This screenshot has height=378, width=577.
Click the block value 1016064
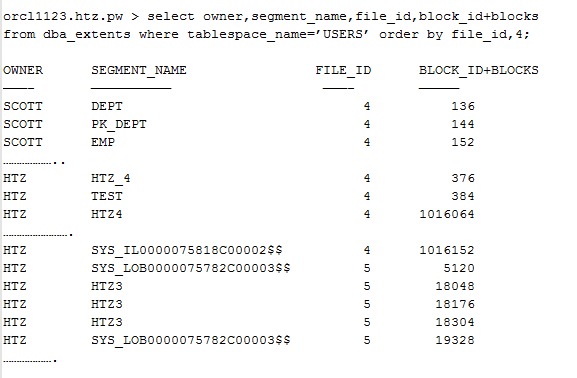[447, 214]
